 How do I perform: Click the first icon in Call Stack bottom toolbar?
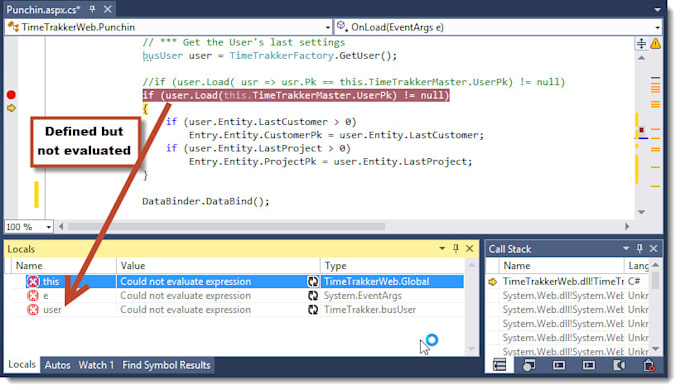click(x=500, y=365)
